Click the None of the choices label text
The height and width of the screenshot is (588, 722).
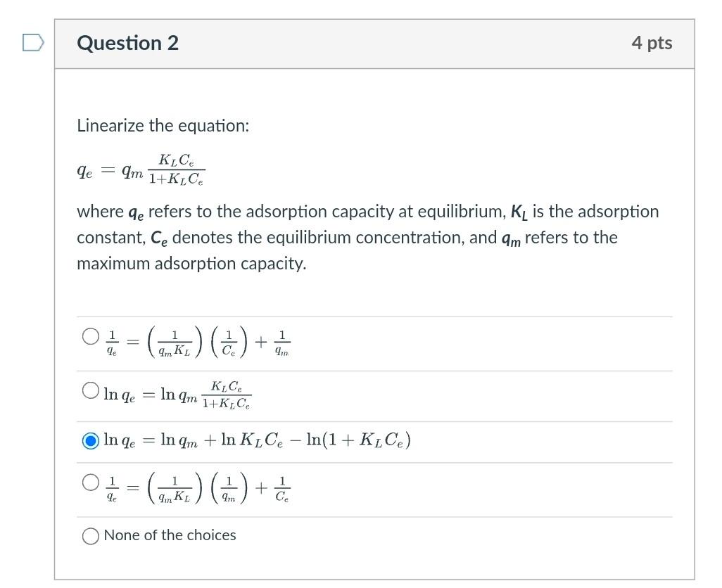click(x=170, y=535)
